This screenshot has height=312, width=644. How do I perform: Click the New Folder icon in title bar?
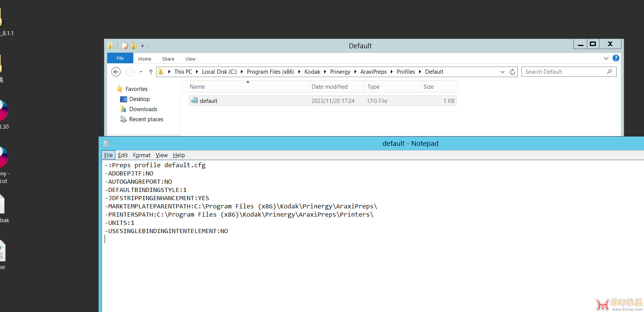pyautogui.click(x=134, y=46)
